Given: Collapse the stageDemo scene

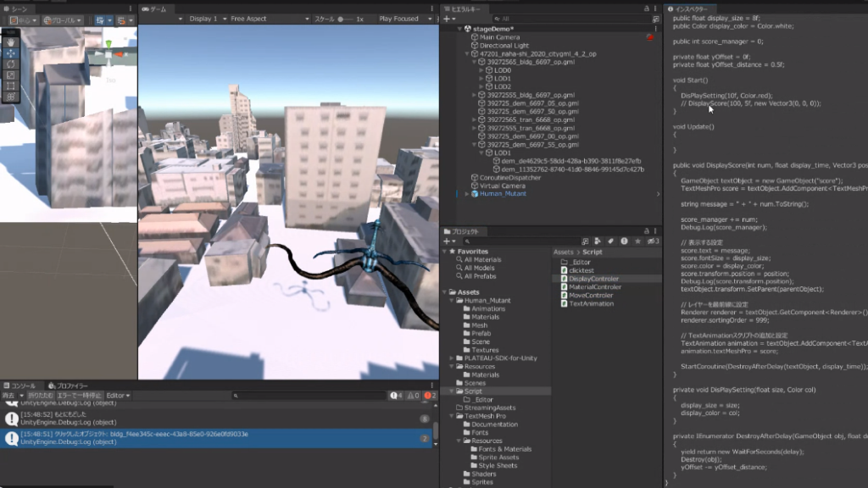Looking at the screenshot, I should click(460, 29).
